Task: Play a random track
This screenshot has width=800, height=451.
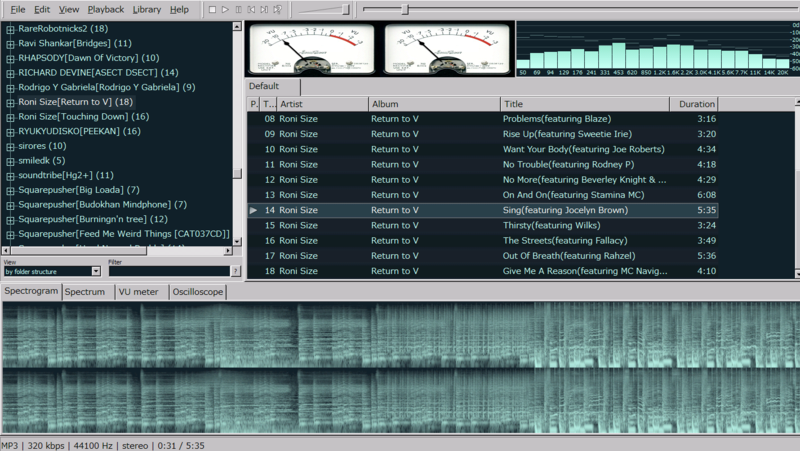Action: pyautogui.click(x=277, y=9)
